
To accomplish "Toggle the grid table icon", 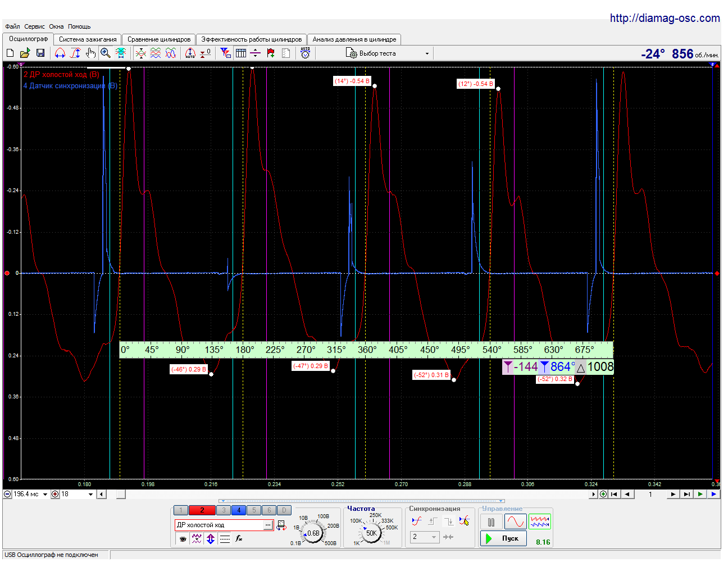I will pyautogui.click(x=241, y=53).
